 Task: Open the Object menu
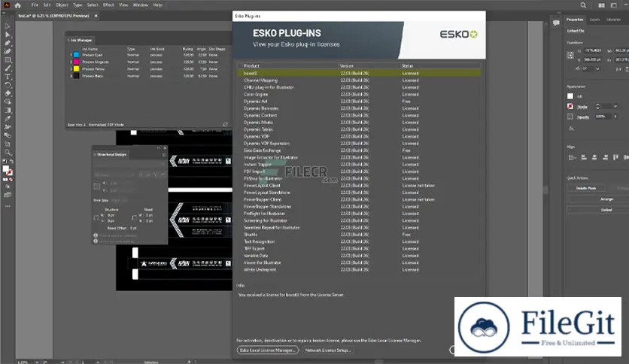(62, 5)
